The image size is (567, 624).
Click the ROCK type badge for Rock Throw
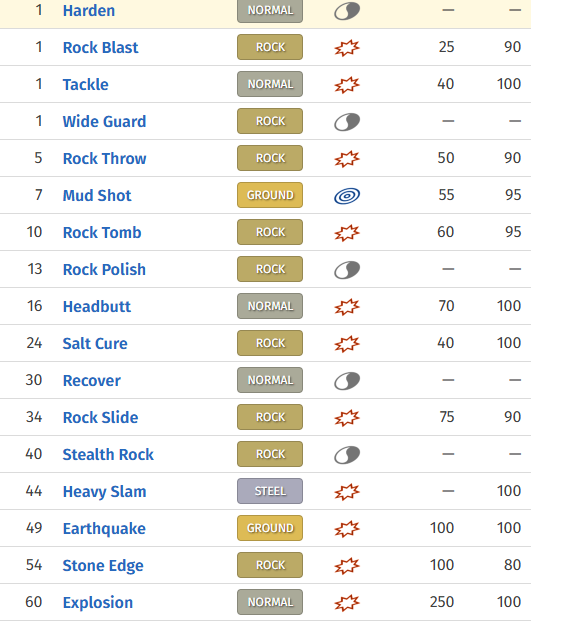point(270,158)
